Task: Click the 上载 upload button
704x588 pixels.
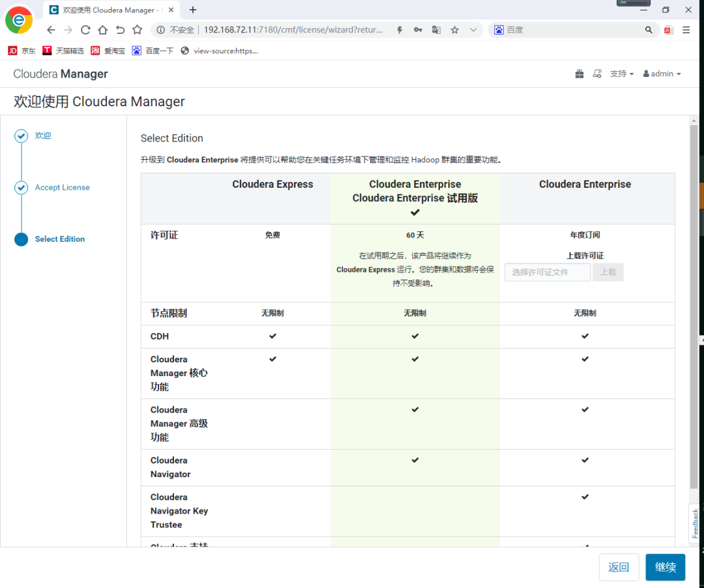Action: (x=608, y=272)
